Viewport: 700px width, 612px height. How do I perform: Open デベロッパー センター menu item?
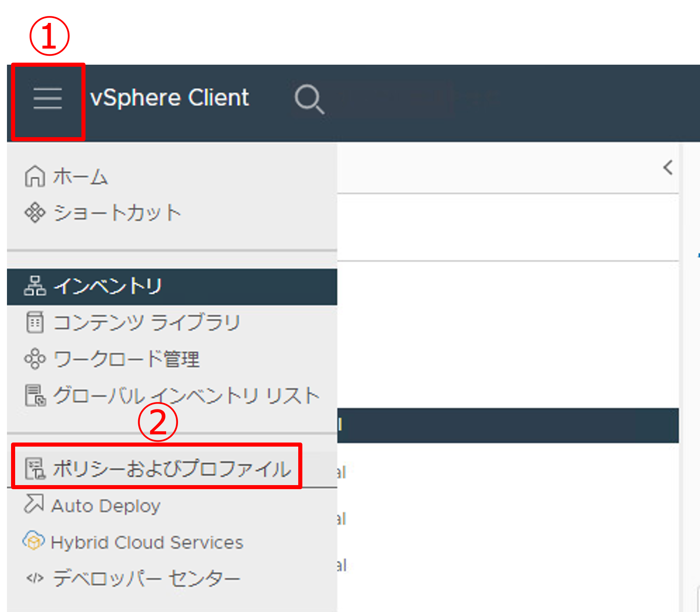[x=172, y=578]
